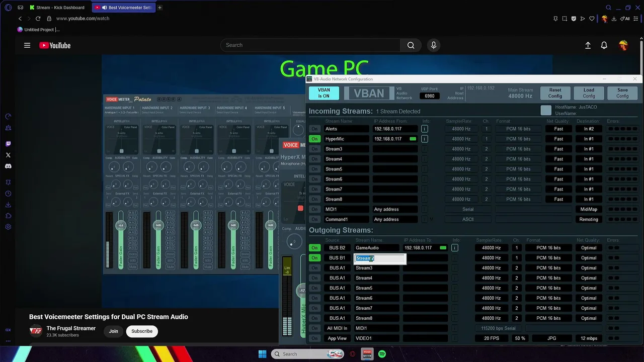
Task: Join The Frugal Streamer channel
Action: [x=114, y=331]
